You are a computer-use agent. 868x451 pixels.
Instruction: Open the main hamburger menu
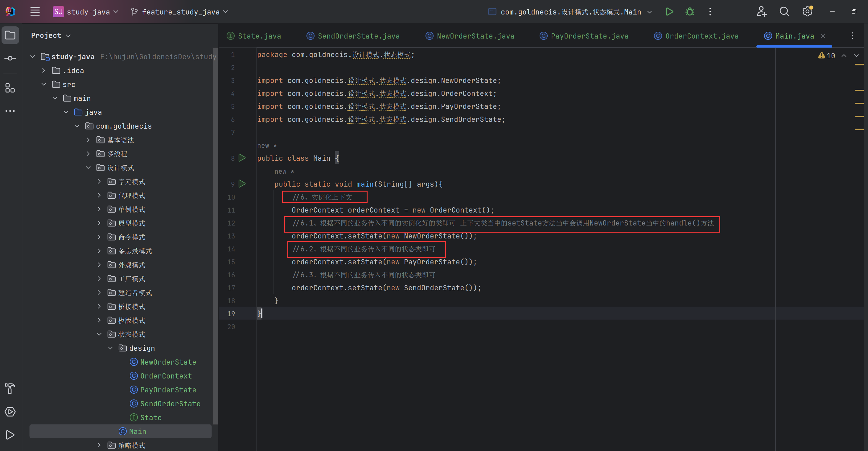click(x=35, y=11)
